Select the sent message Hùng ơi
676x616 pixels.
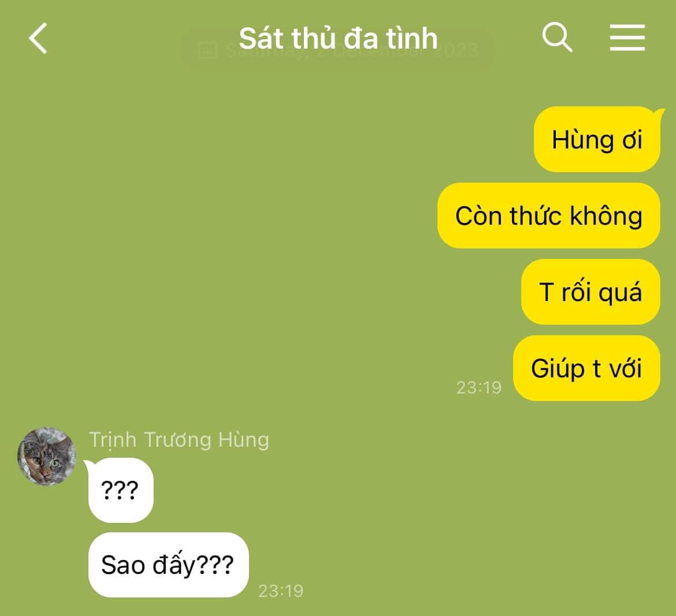597,139
